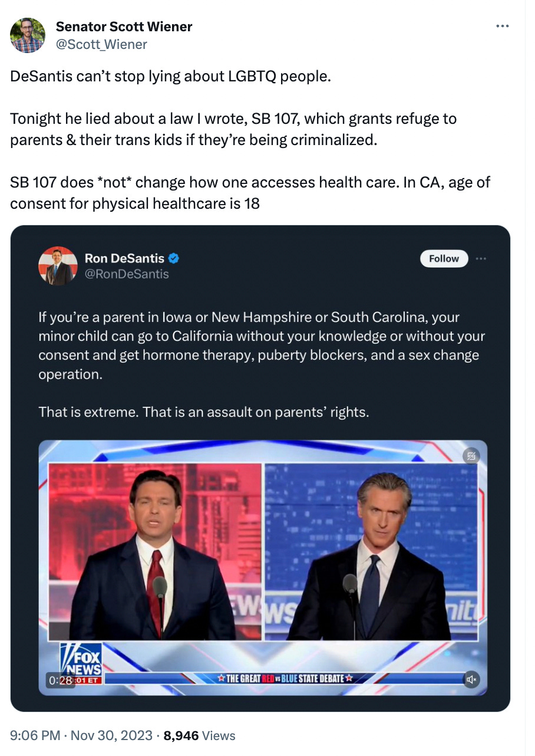The width and height of the screenshot is (535, 756).
Task: Open the tweet's more options ellipsis
Action: click(x=502, y=27)
